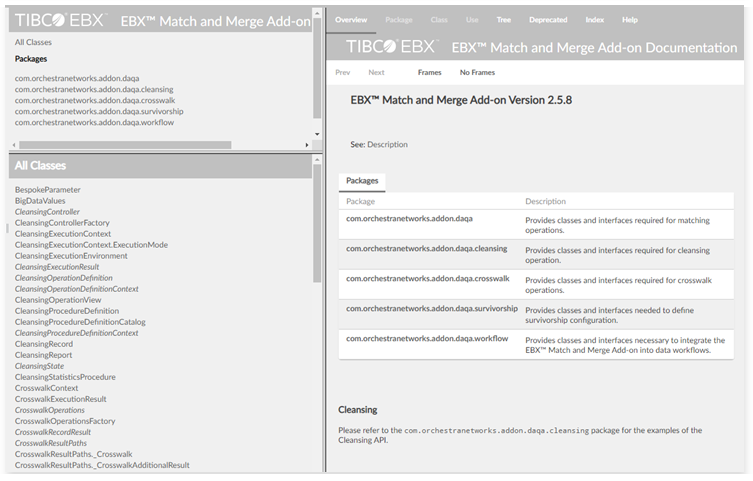Open com.orchestranetworks.addon.daqa.crosswalk in the Packages list

(95, 100)
